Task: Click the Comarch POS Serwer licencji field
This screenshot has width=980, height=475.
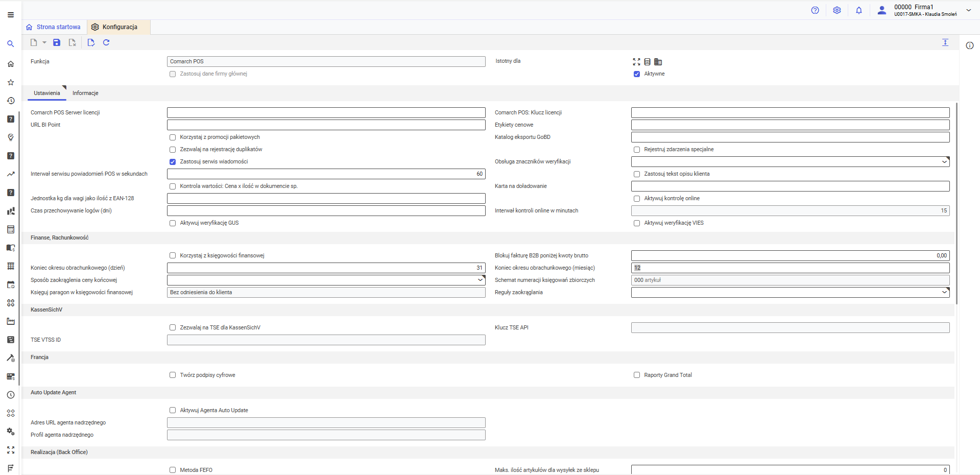Action: [x=326, y=113]
